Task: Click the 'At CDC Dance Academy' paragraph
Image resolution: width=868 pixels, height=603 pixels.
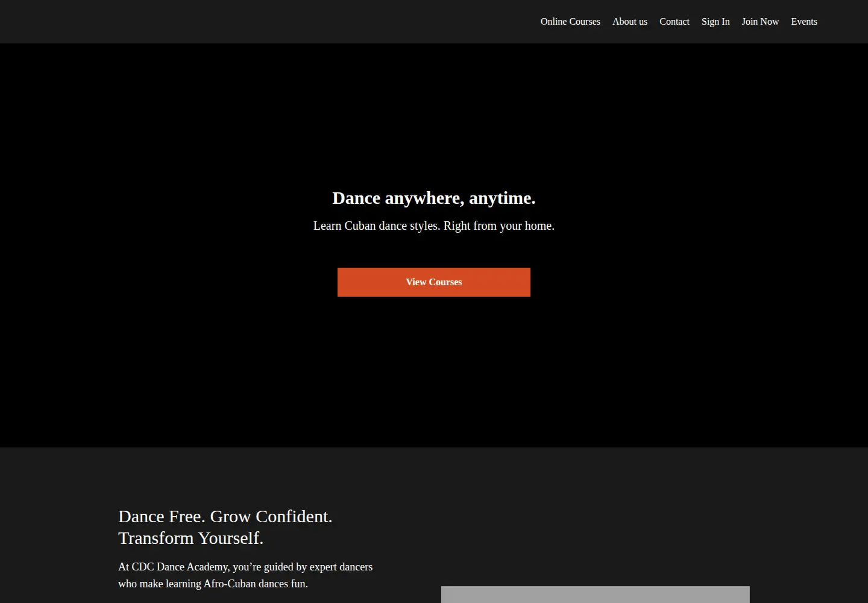Action: click(245, 575)
